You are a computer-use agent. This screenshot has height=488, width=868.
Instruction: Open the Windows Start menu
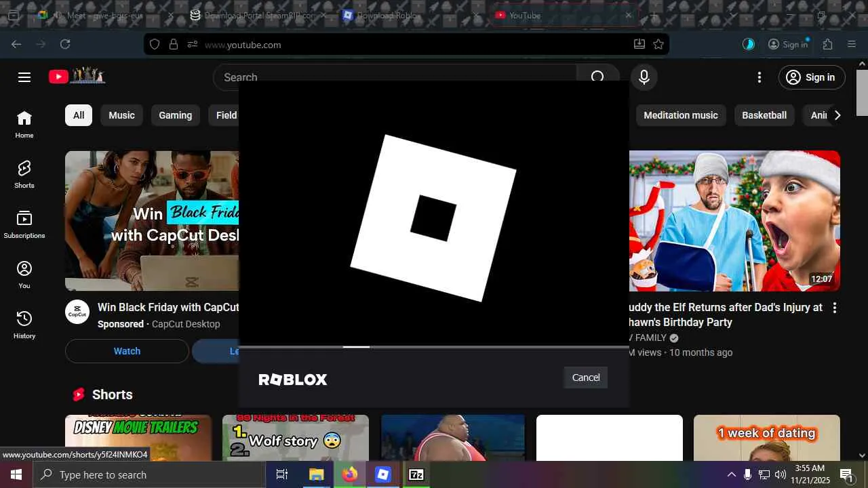16,474
